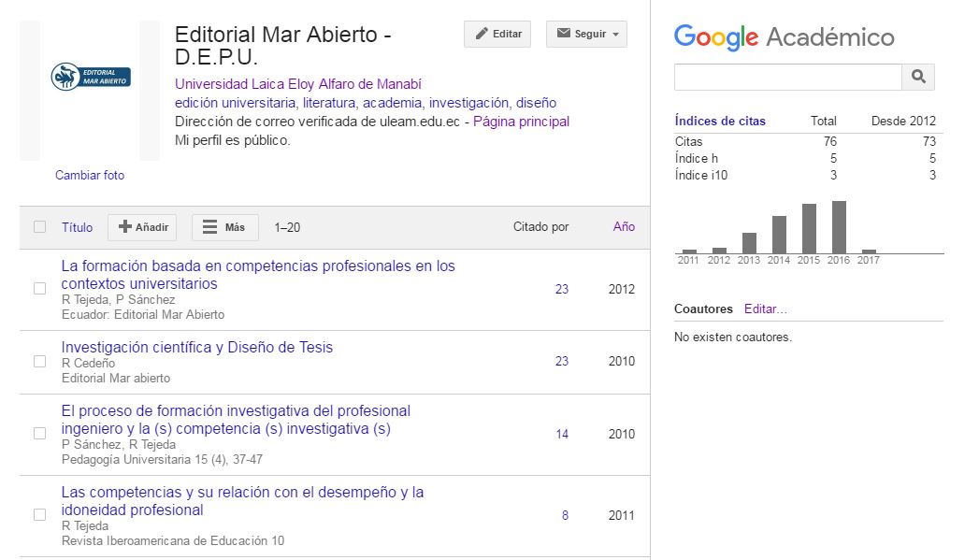
Task: Click Editar next to Coautores
Action: pyautogui.click(x=763, y=309)
